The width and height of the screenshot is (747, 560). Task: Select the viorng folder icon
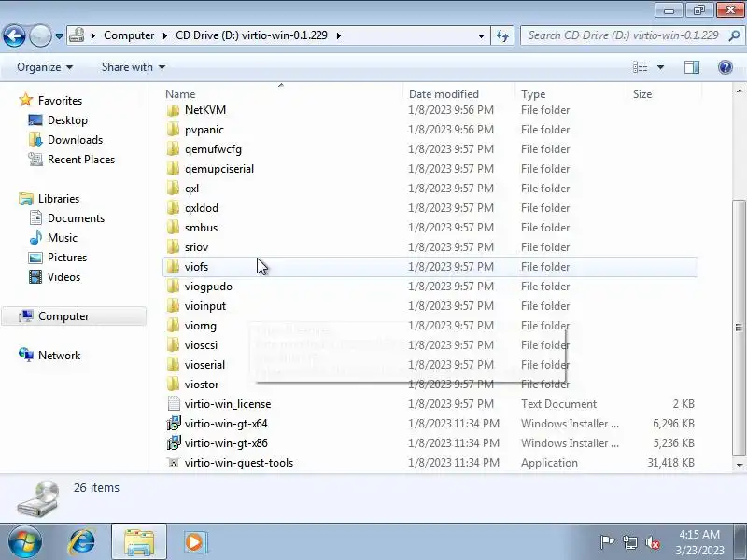coord(174,326)
